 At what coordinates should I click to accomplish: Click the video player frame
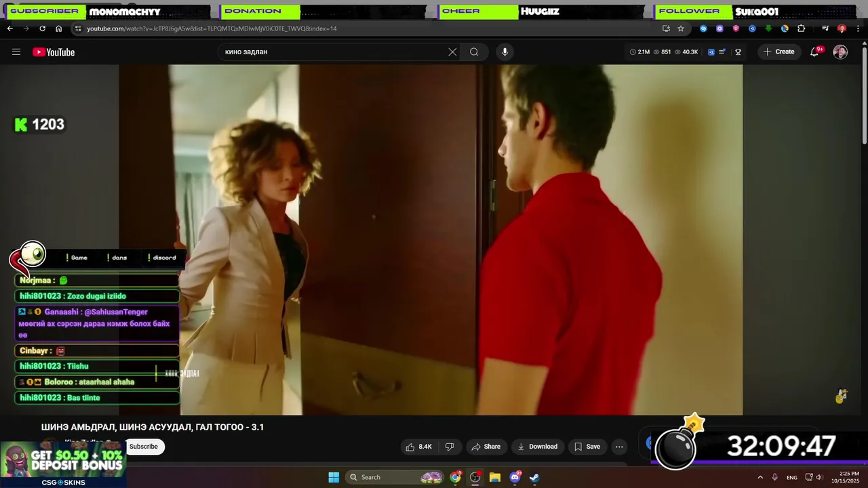pos(431,239)
